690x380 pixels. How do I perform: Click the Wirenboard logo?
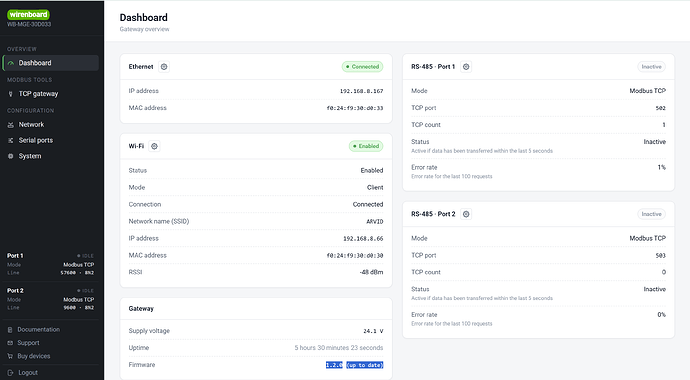(28, 15)
